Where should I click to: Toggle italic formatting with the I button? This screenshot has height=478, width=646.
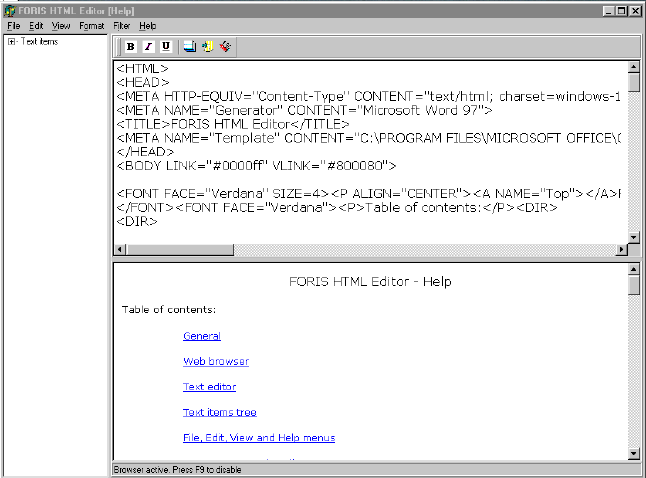tap(148, 46)
